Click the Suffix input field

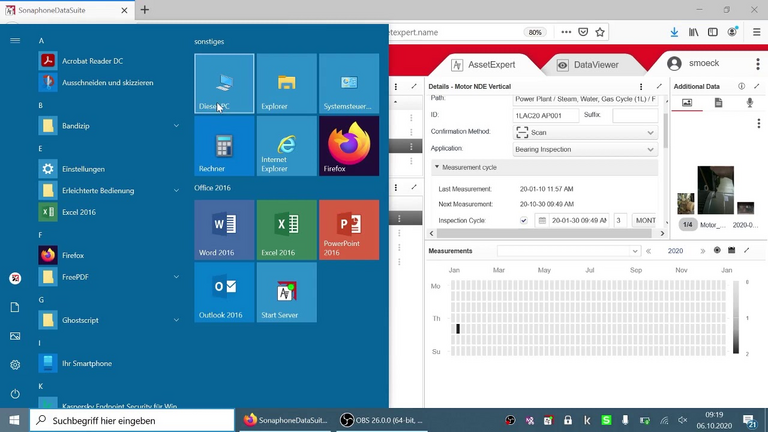634,115
